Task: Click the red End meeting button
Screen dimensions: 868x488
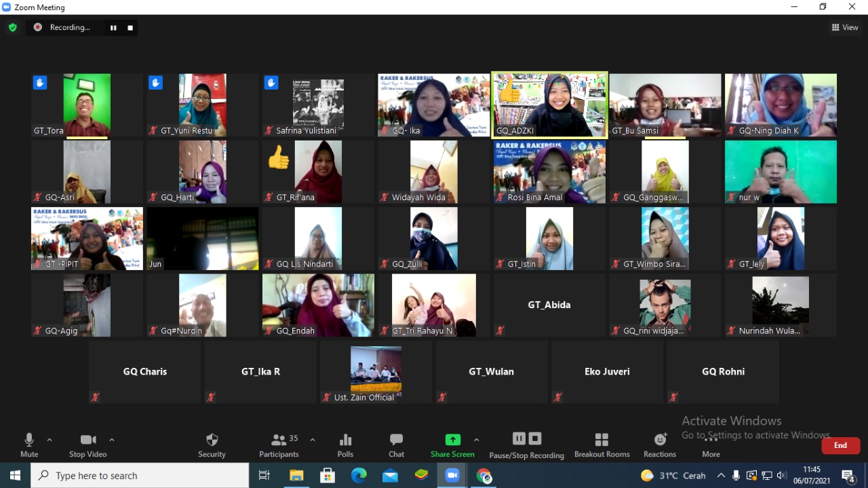Action: point(840,445)
